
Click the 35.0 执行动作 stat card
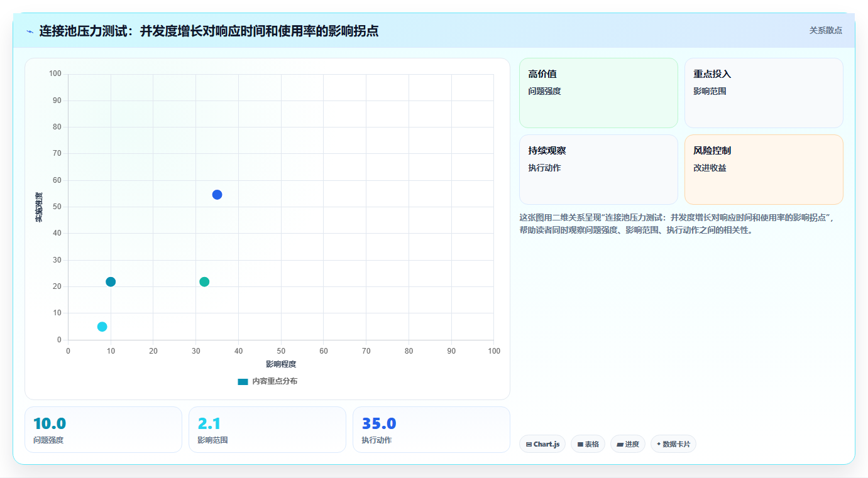[x=431, y=430]
